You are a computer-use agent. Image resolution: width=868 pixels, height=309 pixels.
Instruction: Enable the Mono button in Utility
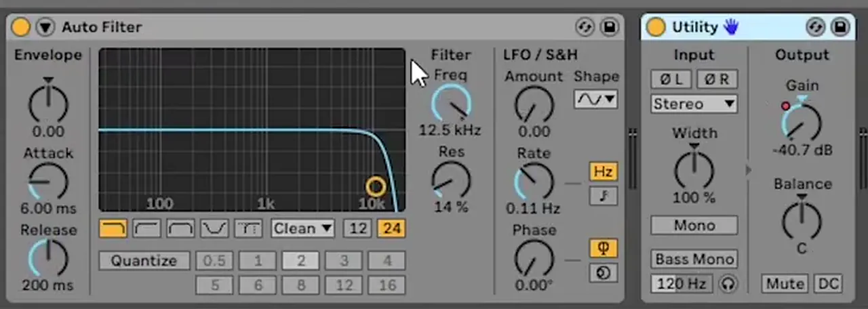[694, 225]
